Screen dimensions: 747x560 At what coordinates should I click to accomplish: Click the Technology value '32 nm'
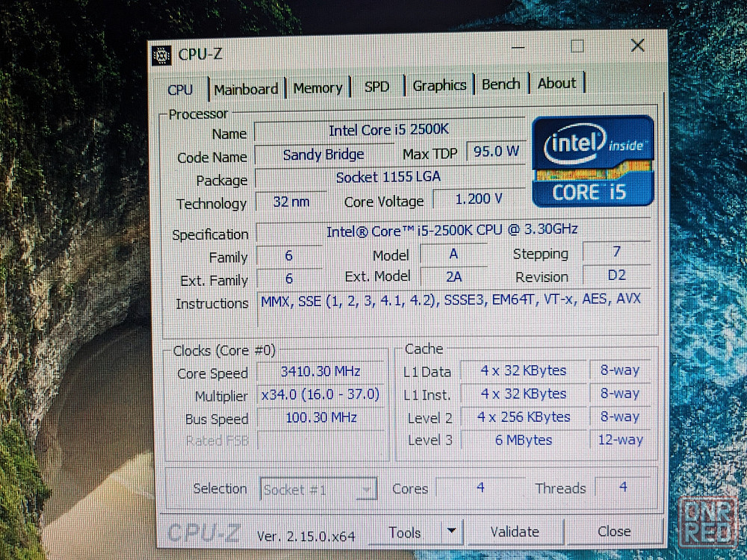[x=291, y=202]
